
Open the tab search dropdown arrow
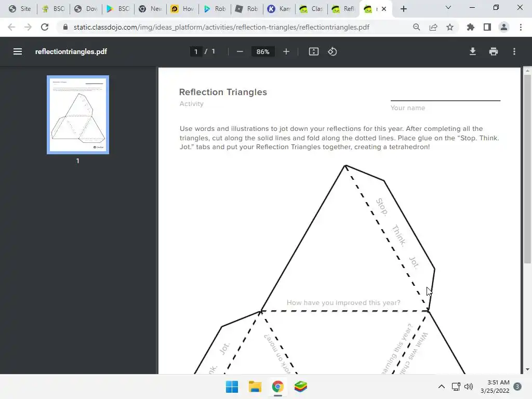click(448, 7)
